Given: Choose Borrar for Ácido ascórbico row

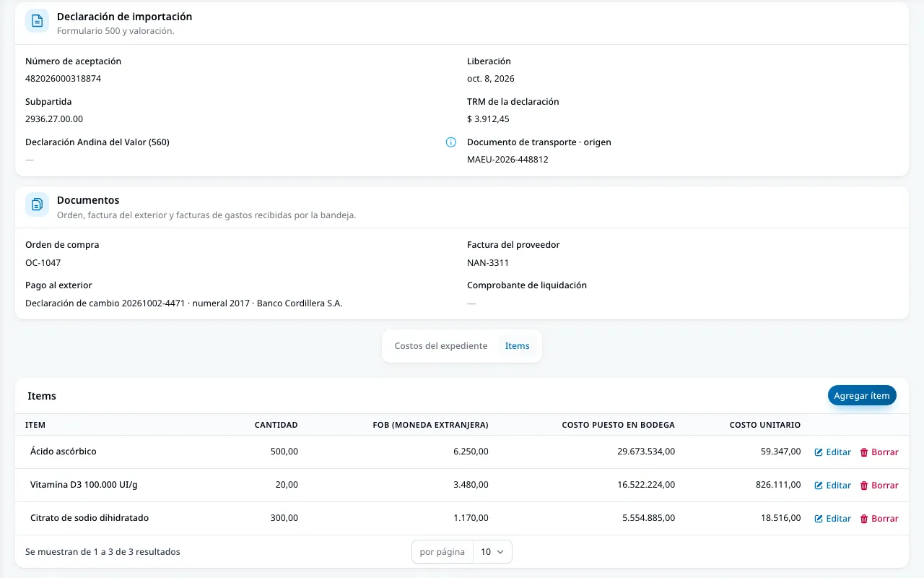Looking at the screenshot, I should (879, 452).
